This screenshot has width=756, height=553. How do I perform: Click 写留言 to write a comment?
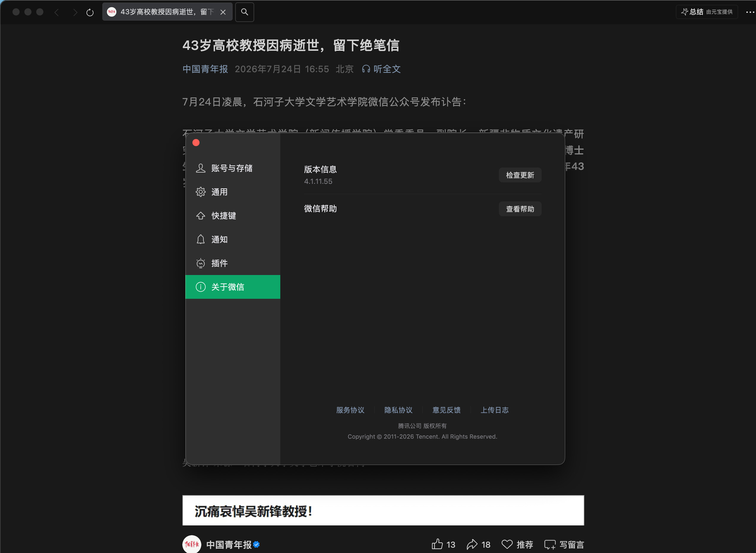564,545
